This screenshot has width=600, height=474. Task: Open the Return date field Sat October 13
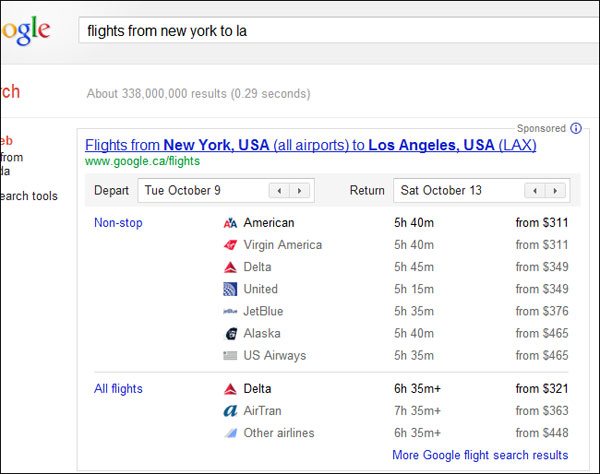click(x=460, y=190)
